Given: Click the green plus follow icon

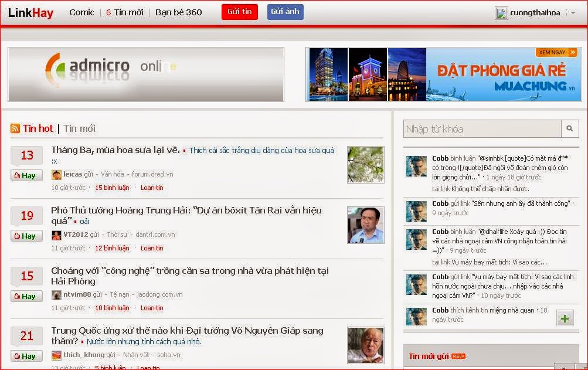Looking at the screenshot, I should (x=565, y=319).
